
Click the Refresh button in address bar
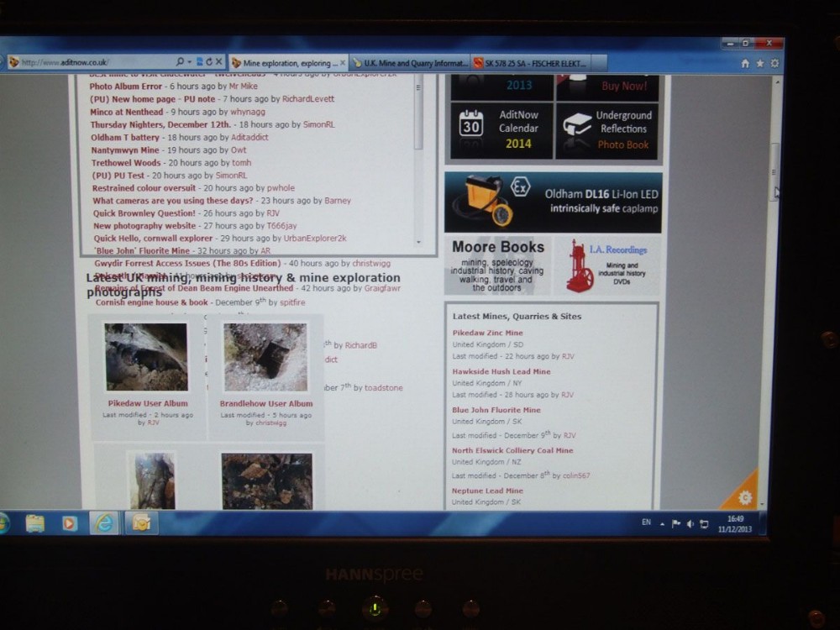tap(208, 62)
